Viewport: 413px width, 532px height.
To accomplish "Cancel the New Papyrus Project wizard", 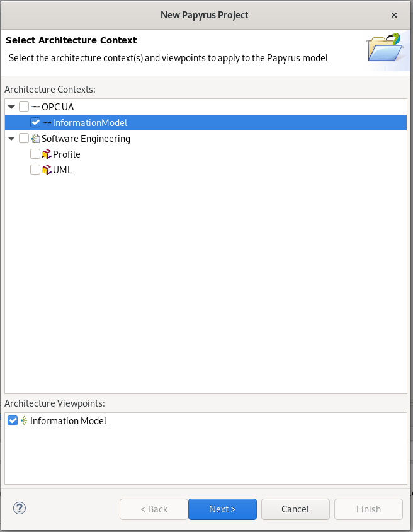I will [x=295, y=509].
